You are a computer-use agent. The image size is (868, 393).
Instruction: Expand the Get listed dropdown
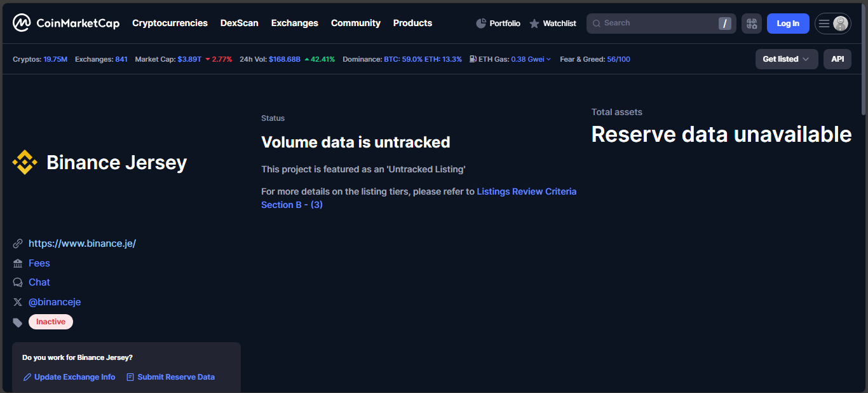tap(786, 59)
